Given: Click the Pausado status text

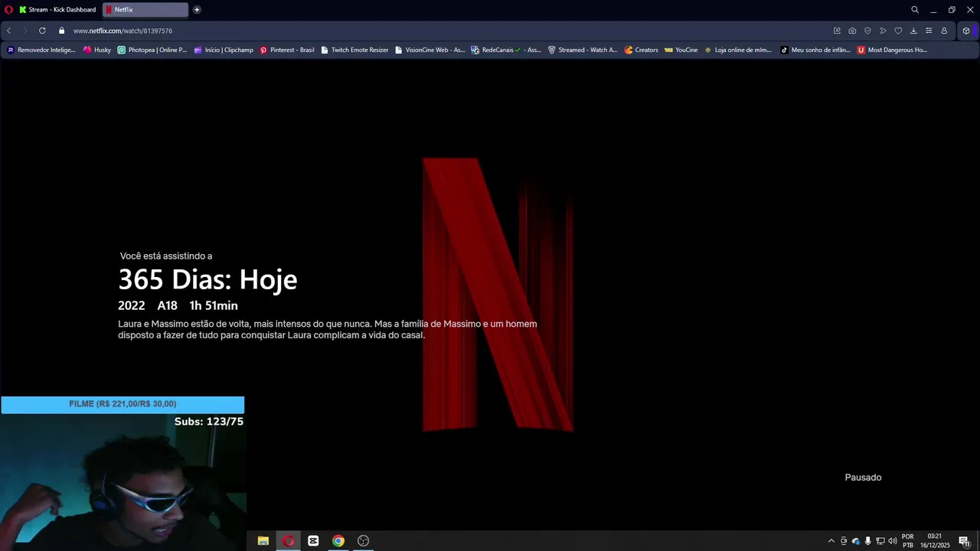Looking at the screenshot, I should point(863,478).
